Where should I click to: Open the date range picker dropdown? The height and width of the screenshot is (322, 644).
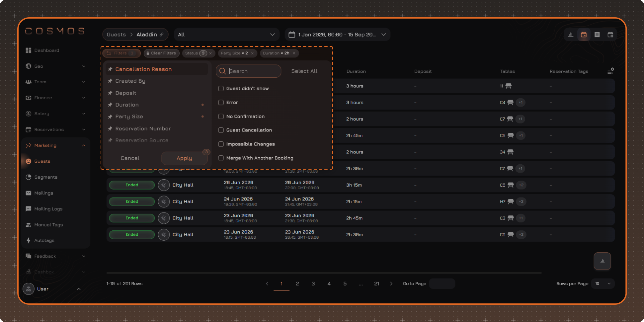pyautogui.click(x=337, y=35)
